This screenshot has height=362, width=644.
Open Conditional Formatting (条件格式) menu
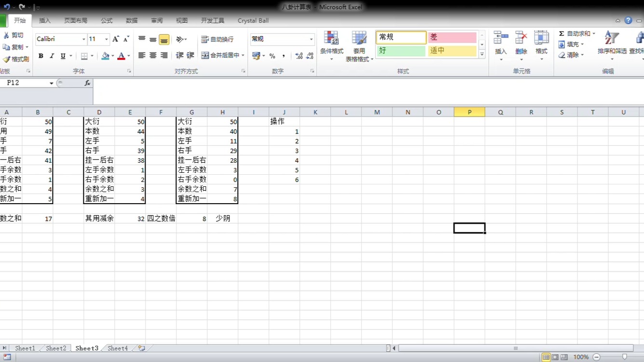click(x=332, y=47)
